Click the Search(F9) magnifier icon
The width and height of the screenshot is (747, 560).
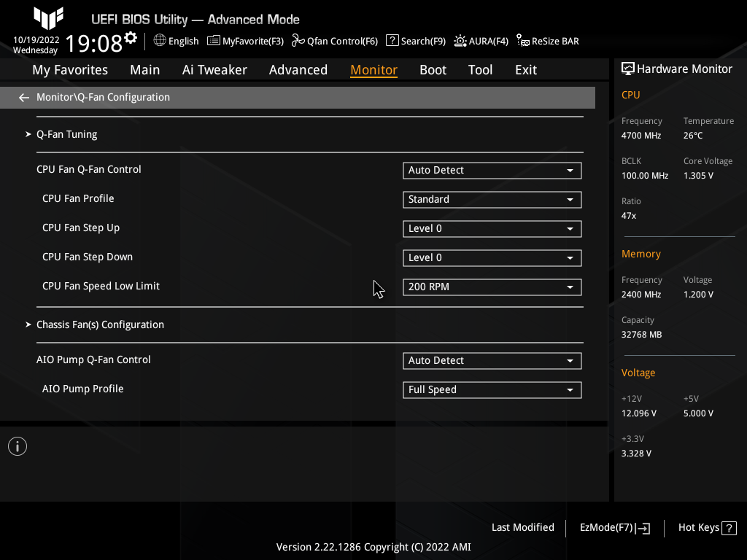pyautogui.click(x=392, y=41)
